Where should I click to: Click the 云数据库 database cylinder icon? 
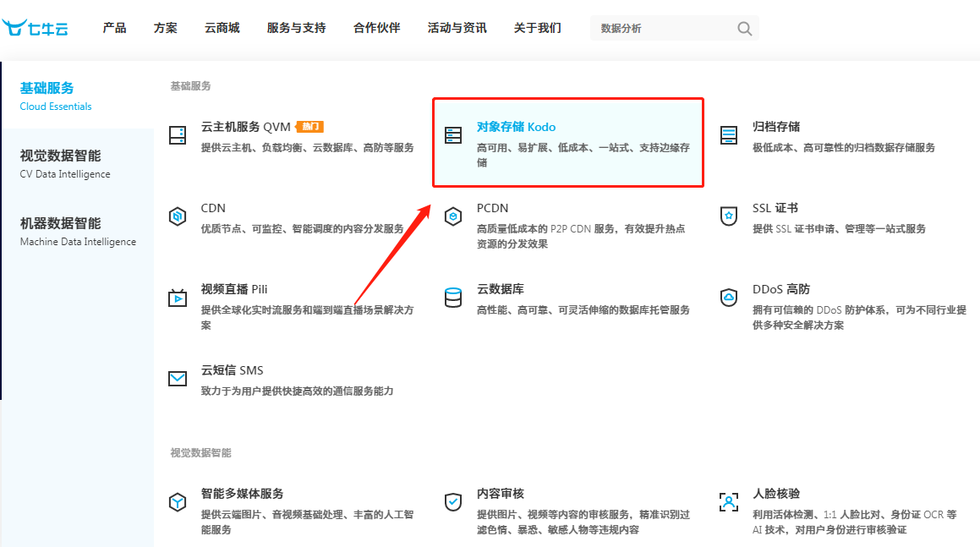pos(453,298)
